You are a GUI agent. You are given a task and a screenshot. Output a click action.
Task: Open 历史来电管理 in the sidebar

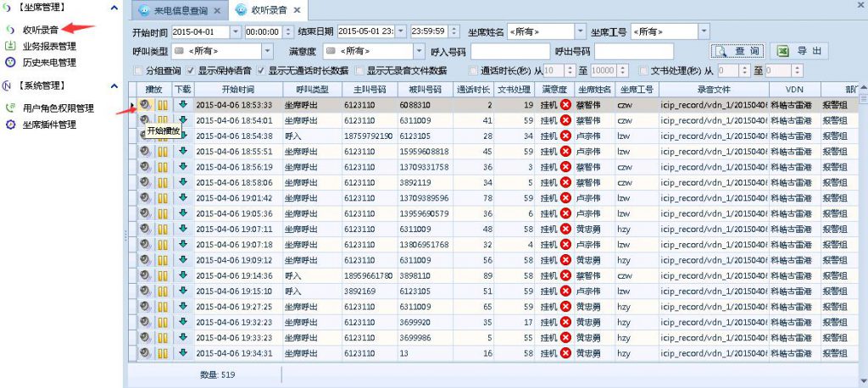pos(49,62)
